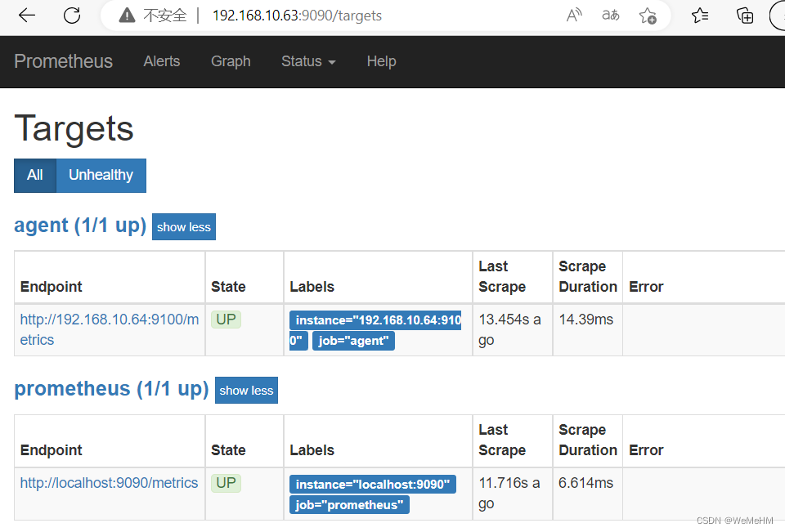Viewport: 785px width, 532px height.
Task: Click the UP state badge in agent row
Action: 226,320
